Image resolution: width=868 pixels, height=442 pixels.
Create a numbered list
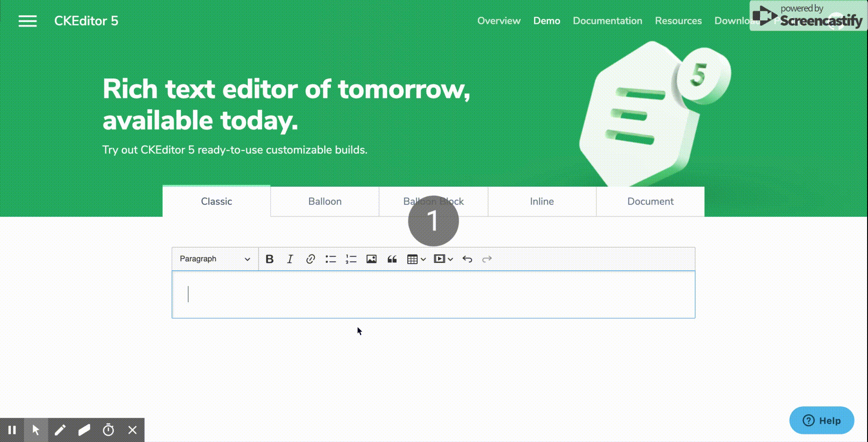tap(351, 259)
